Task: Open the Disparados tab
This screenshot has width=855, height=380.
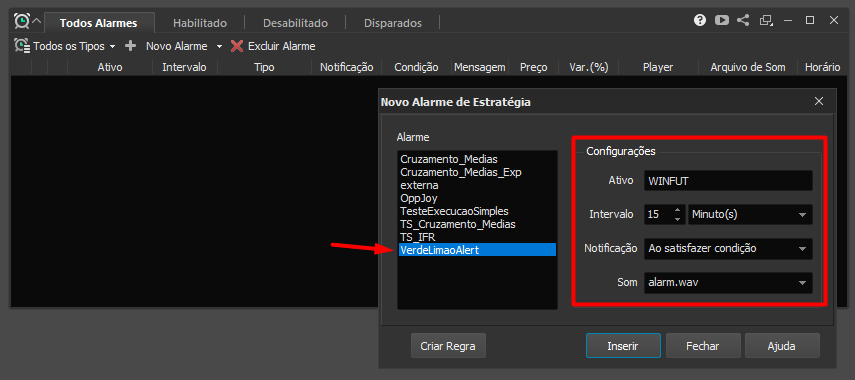Action: [393, 23]
